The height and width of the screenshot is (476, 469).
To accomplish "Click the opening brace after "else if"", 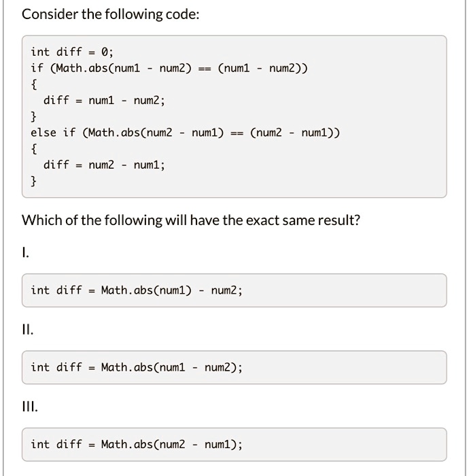I will (35, 149).
